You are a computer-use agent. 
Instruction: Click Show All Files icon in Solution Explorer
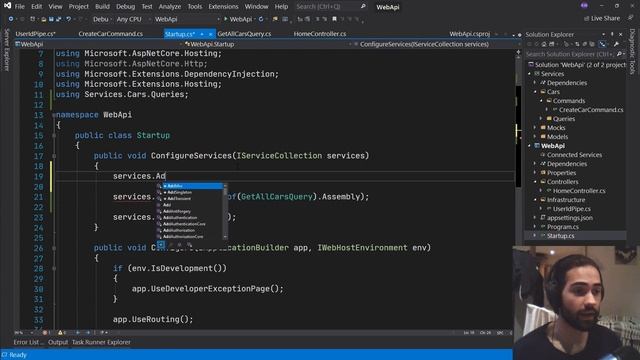tap(592, 44)
